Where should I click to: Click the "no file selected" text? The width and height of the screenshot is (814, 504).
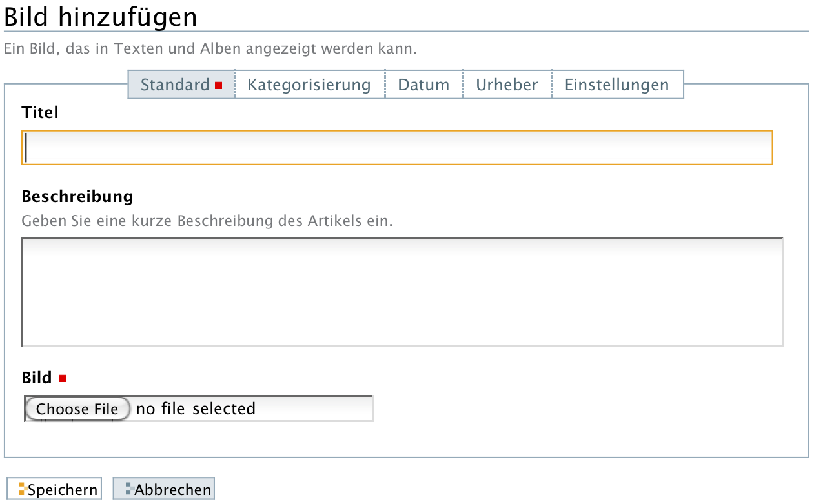pos(196,408)
